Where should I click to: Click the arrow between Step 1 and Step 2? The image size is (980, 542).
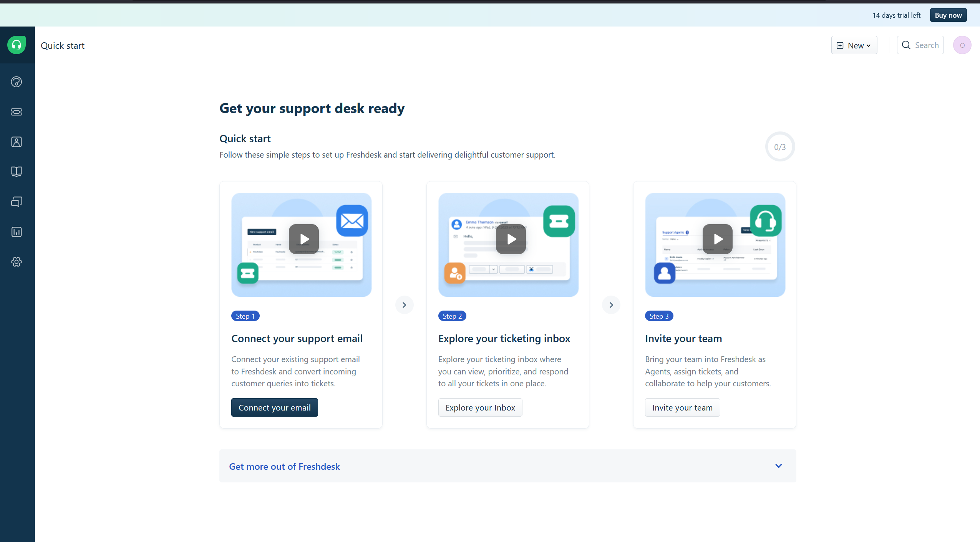404,305
